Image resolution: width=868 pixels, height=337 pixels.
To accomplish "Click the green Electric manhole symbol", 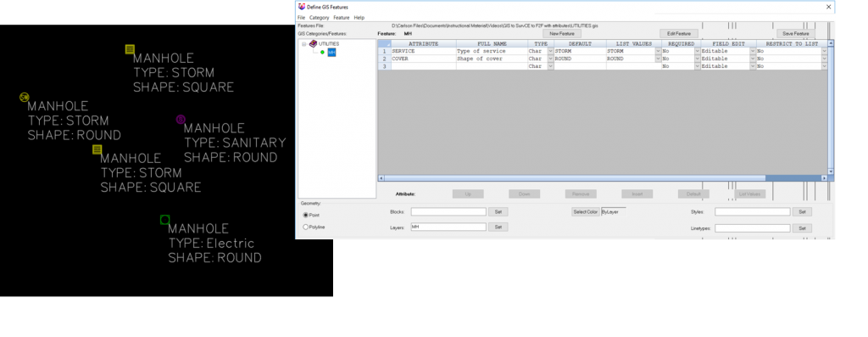I will click(x=164, y=220).
